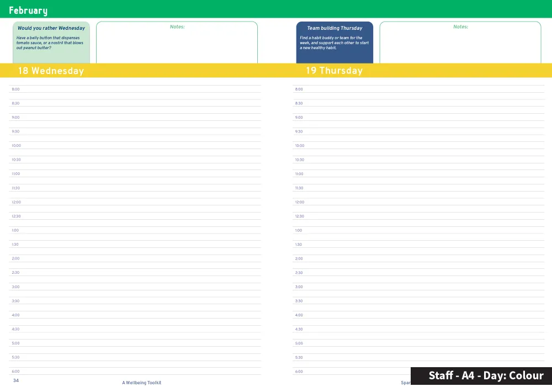Click the A Wellbeing Toolkit footer text
552x392 pixels.
142,383
